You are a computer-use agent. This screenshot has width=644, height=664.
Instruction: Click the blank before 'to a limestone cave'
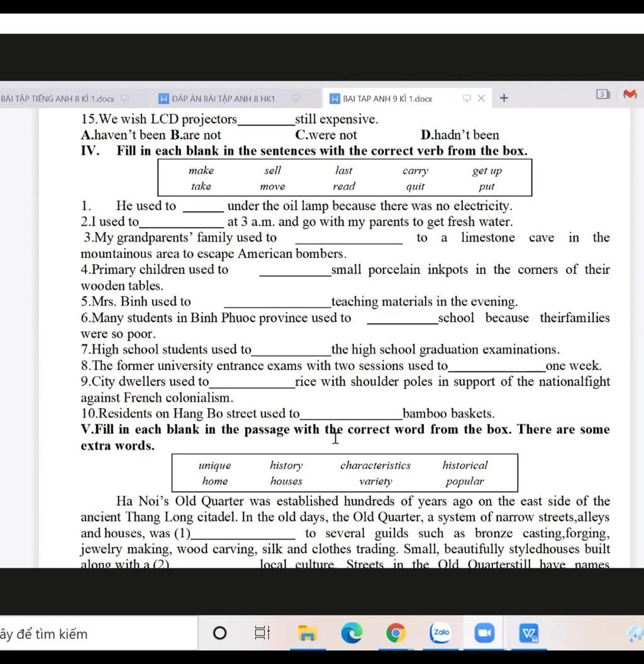coord(348,238)
